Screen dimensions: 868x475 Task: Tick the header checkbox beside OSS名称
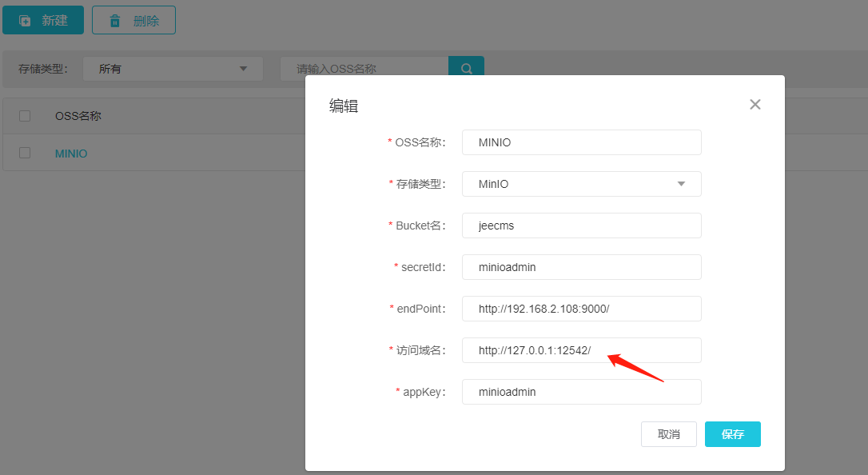coord(25,116)
